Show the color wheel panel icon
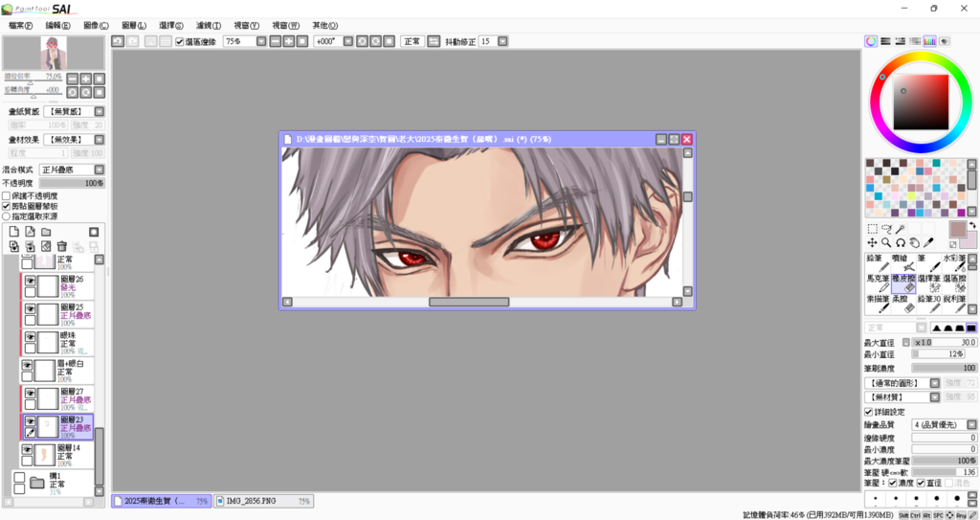The width and height of the screenshot is (980, 520). [871, 41]
